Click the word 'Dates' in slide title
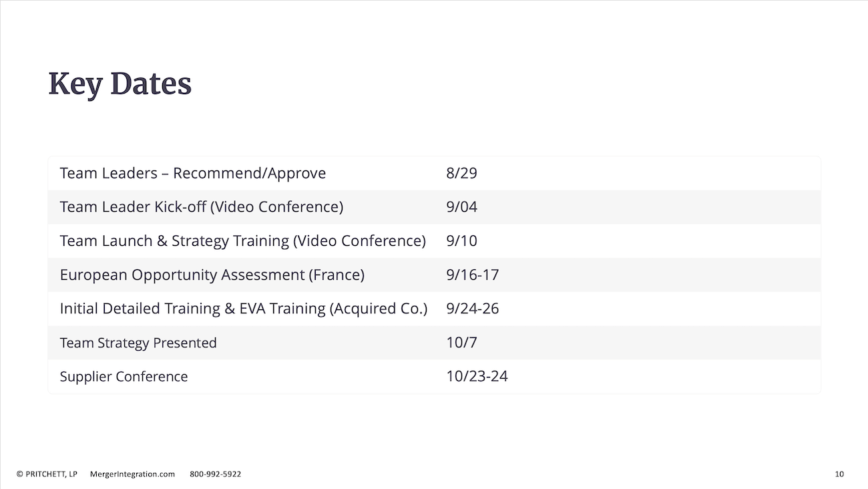This screenshot has height=489, width=868. click(150, 84)
